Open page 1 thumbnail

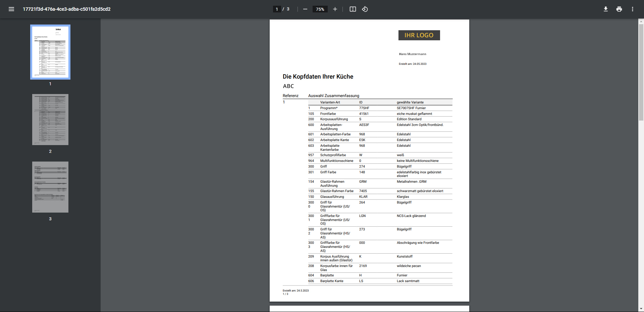(x=50, y=52)
